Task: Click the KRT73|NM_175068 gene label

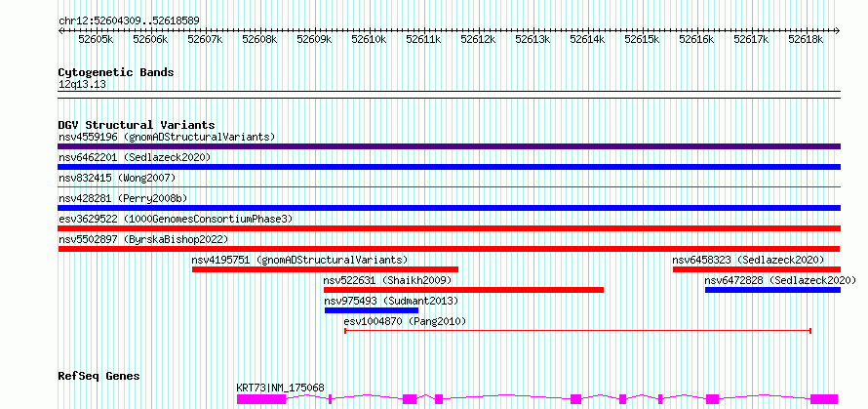Action: tap(280, 388)
